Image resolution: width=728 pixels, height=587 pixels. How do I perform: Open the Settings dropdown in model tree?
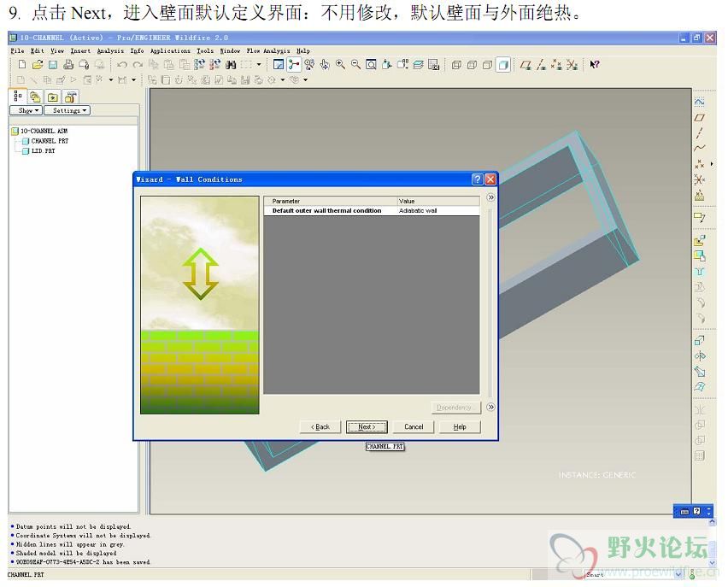coord(68,110)
